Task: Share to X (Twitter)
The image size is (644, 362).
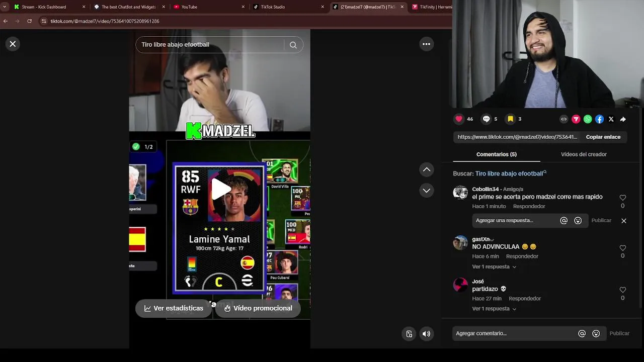Action: pyautogui.click(x=611, y=119)
